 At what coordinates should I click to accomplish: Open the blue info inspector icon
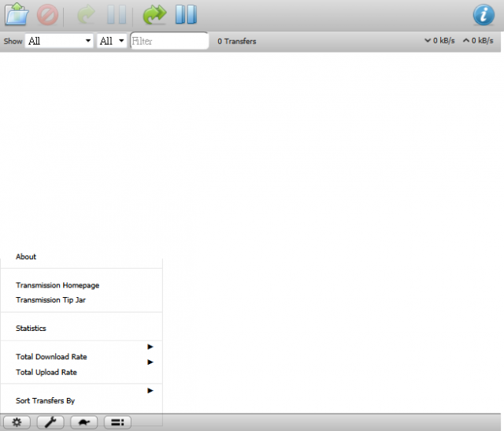pyautogui.click(x=484, y=14)
